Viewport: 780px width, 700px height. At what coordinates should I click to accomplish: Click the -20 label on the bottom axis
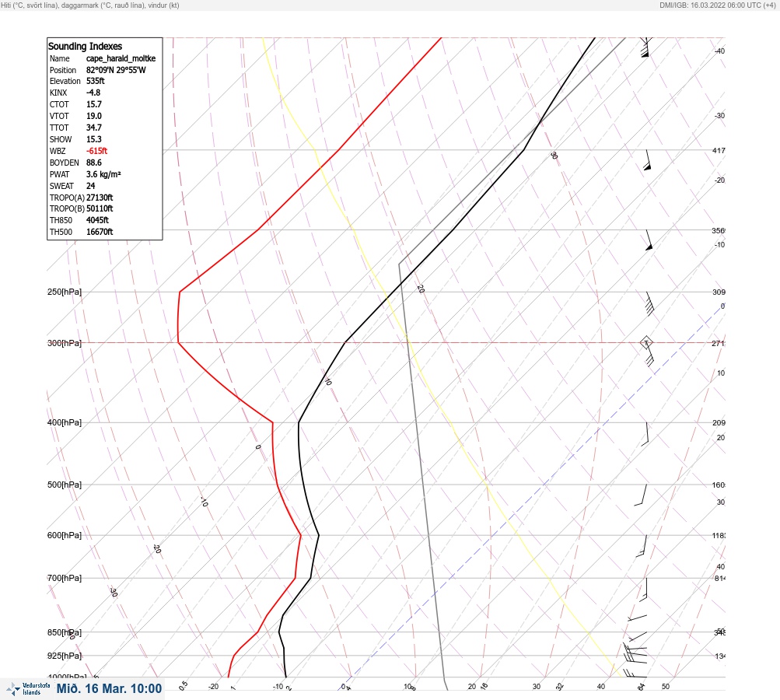pos(213,687)
